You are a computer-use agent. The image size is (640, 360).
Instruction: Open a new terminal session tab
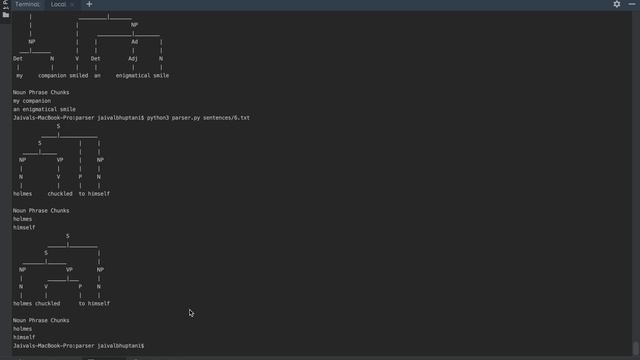[x=89, y=4]
